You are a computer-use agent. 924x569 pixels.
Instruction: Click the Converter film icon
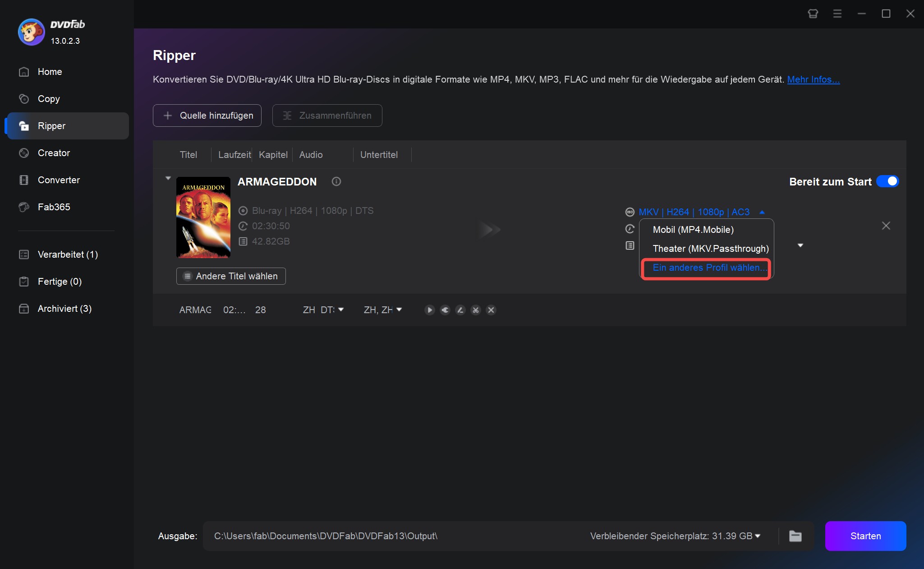click(24, 180)
